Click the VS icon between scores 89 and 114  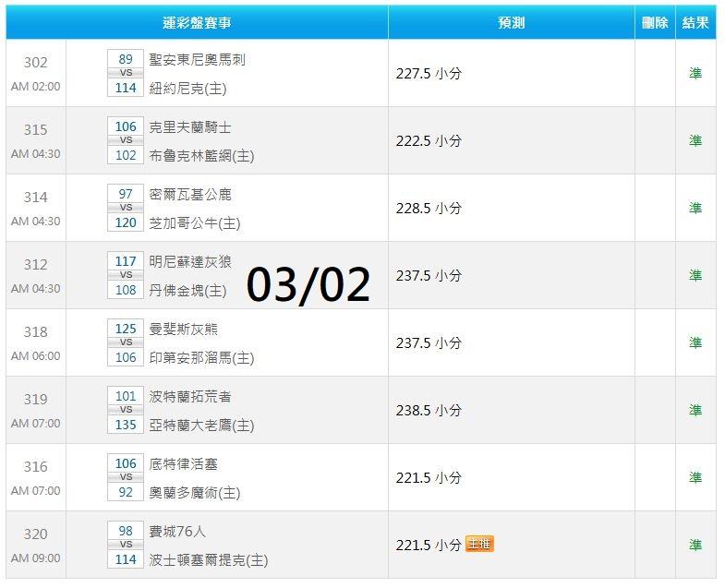coord(127,73)
